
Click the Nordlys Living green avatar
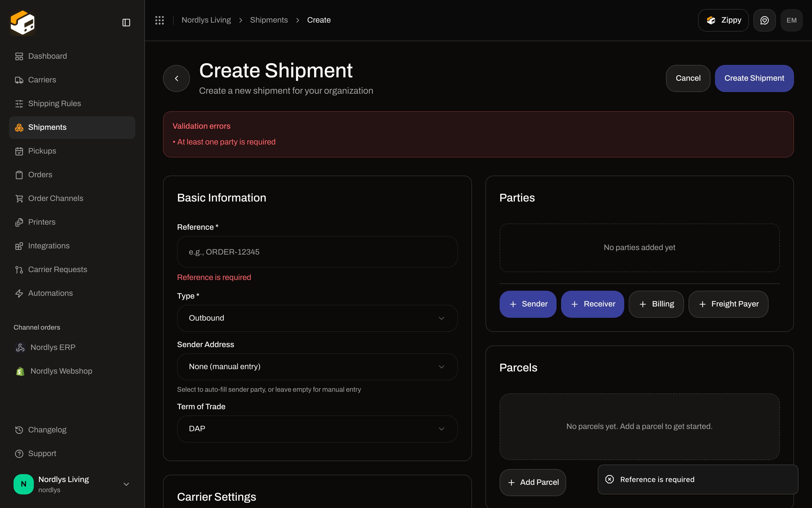(x=23, y=484)
